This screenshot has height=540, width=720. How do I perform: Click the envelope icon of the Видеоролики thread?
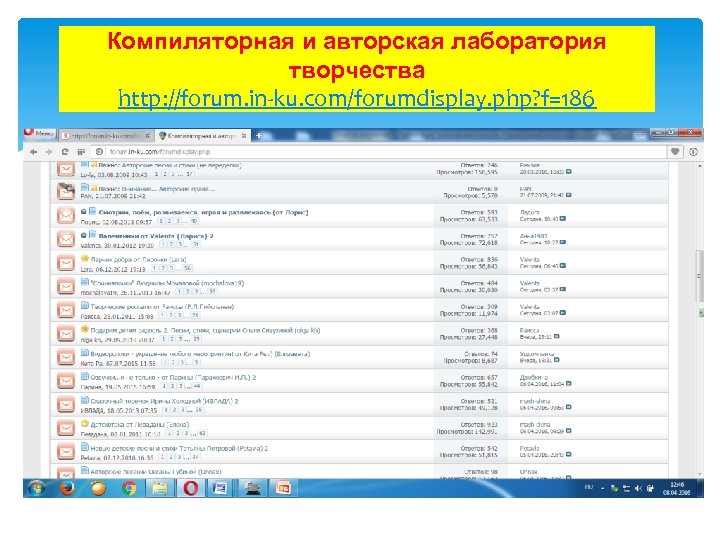(66, 357)
